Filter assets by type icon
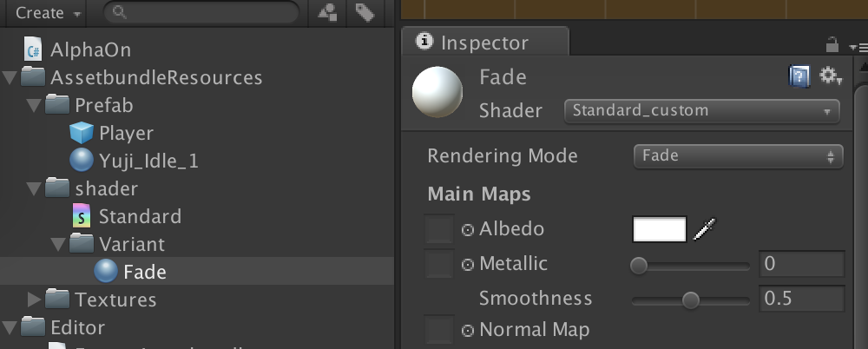 point(328,12)
